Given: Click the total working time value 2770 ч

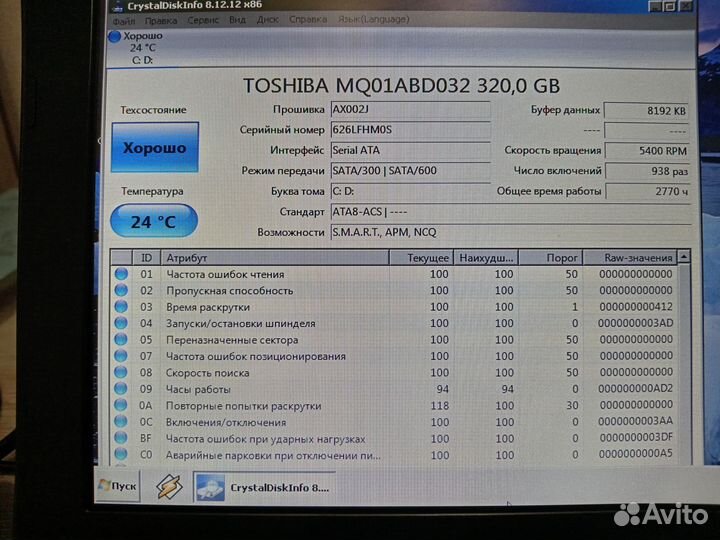Looking at the screenshot, I should [647, 191].
